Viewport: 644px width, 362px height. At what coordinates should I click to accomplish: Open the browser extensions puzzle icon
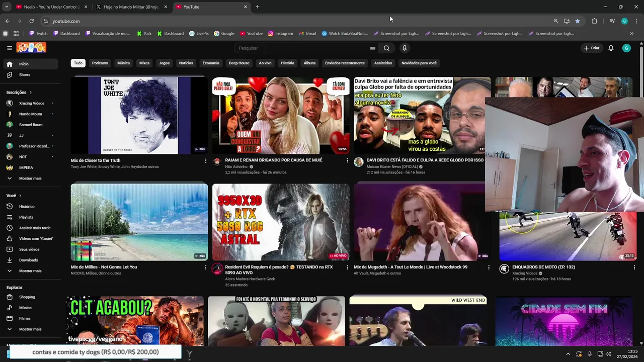tap(594, 21)
